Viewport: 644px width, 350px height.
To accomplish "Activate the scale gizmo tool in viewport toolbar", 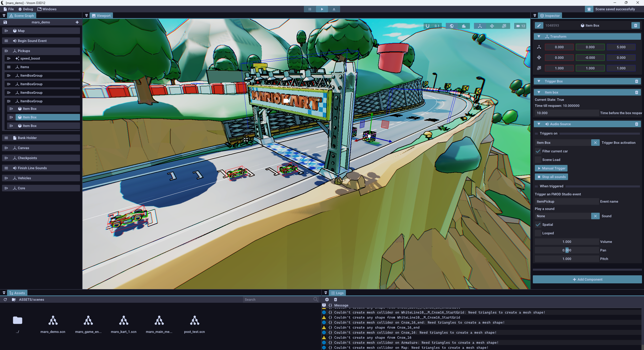I will coord(504,26).
